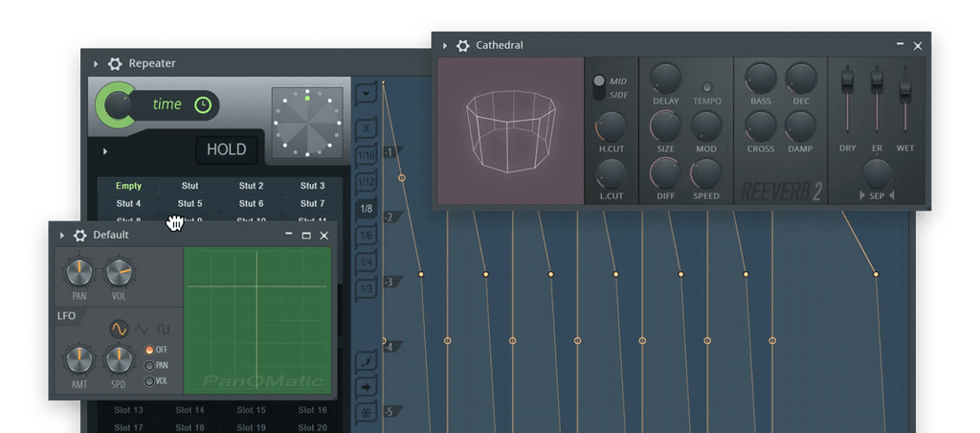Image resolution: width=980 pixels, height=433 pixels.
Task: Click the clock icon next to time
Action: pyautogui.click(x=203, y=105)
